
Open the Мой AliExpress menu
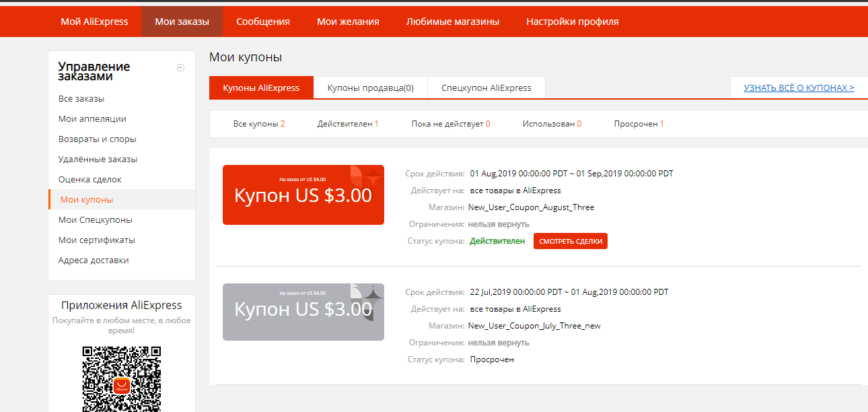coord(94,22)
